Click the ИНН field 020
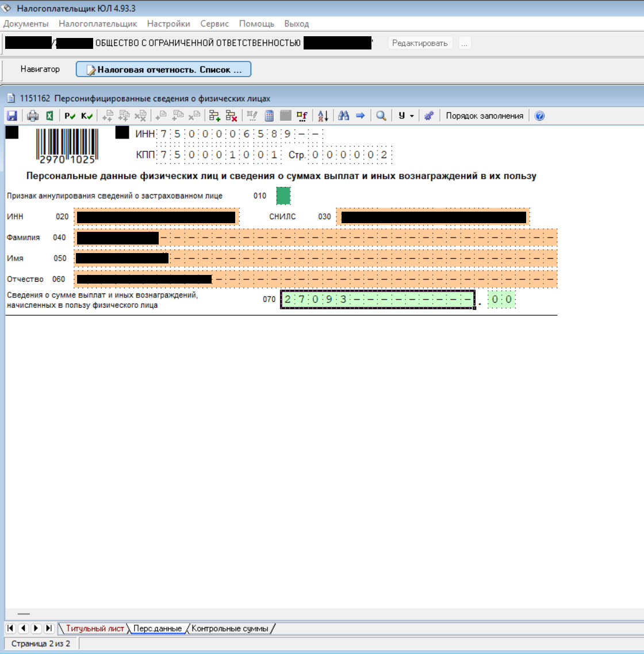 click(x=157, y=217)
